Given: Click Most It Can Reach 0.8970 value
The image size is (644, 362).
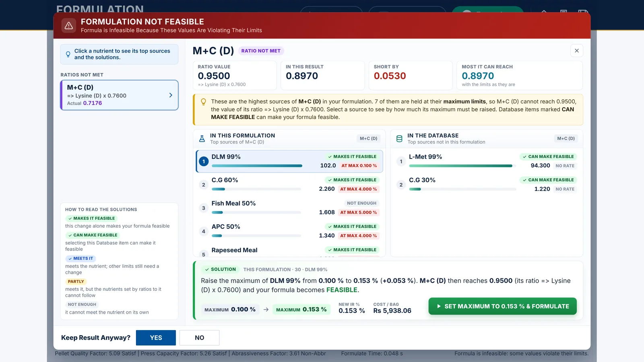Looking at the screenshot, I should click(x=478, y=76).
